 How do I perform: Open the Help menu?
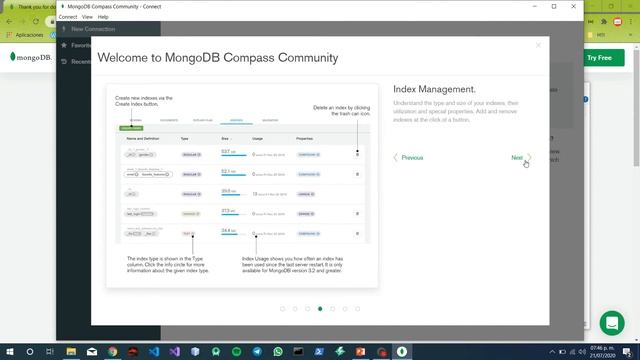(x=103, y=17)
